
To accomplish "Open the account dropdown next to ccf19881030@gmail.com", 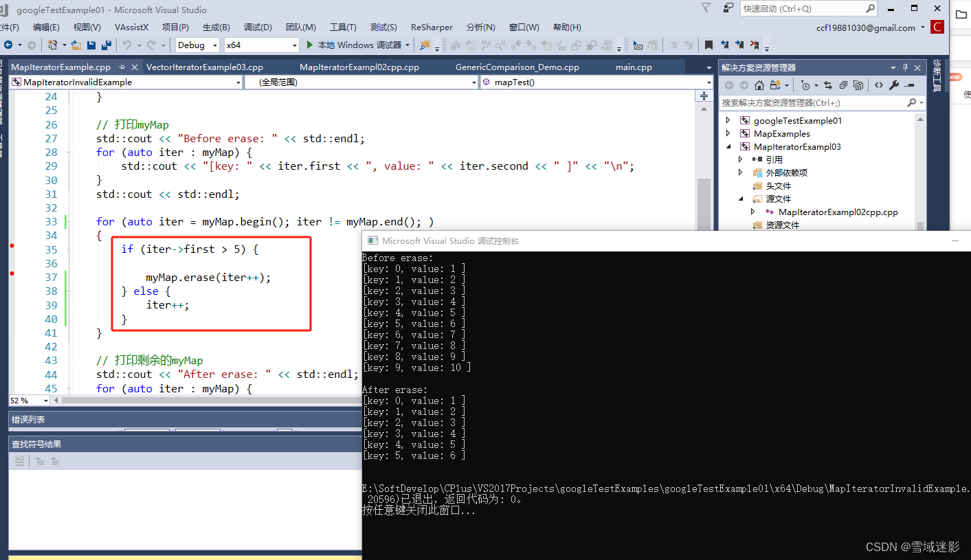I will point(922,28).
